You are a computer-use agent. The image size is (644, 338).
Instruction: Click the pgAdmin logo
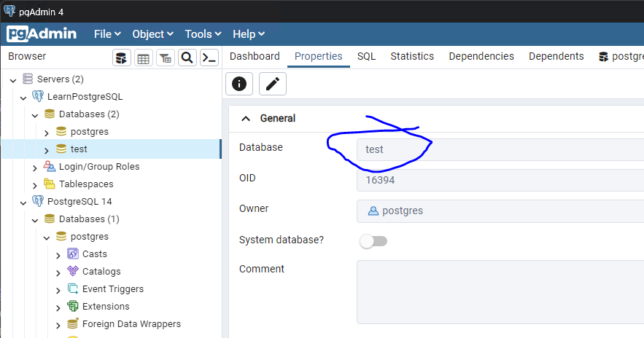click(42, 34)
